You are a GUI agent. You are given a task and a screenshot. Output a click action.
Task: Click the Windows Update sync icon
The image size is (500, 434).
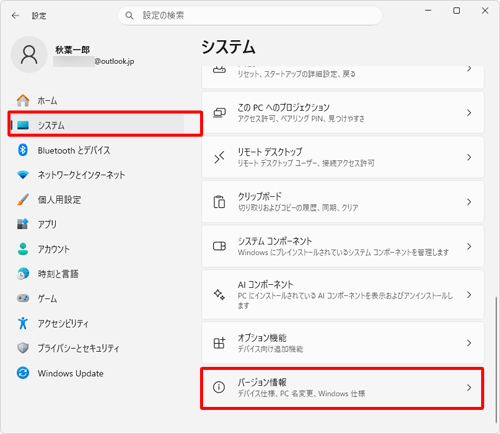coord(23,373)
